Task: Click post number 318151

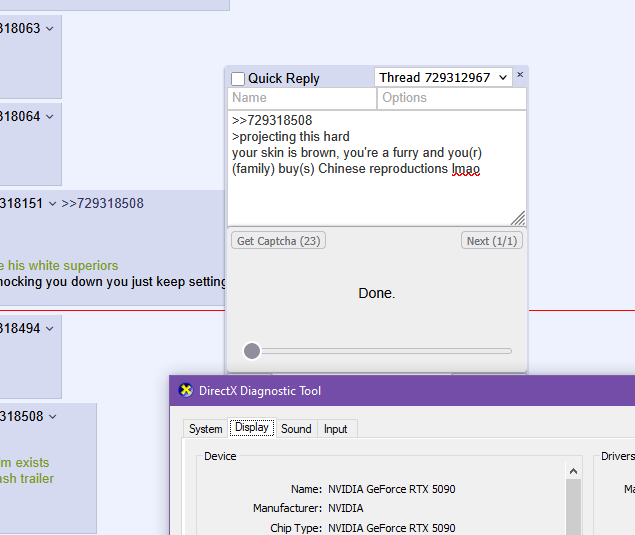Action: [21, 203]
